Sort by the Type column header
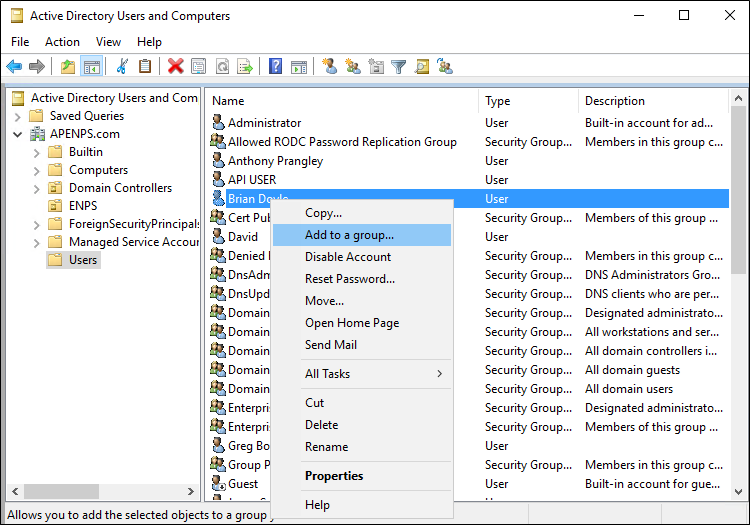 pos(529,101)
